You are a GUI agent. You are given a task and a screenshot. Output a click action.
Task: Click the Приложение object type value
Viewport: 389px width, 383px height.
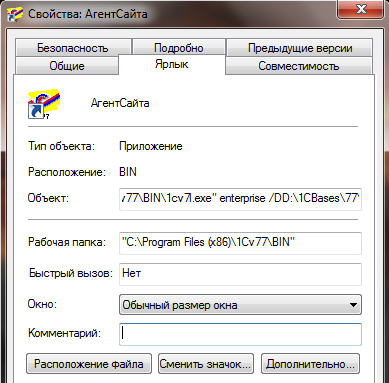(151, 146)
